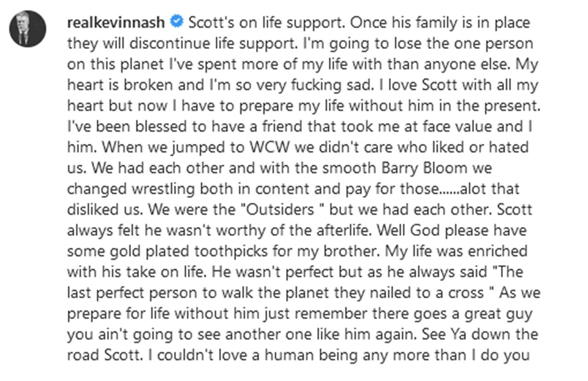Click the blue verified badge icon
Screen dimensions: 588x381
pyautogui.click(x=176, y=21)
